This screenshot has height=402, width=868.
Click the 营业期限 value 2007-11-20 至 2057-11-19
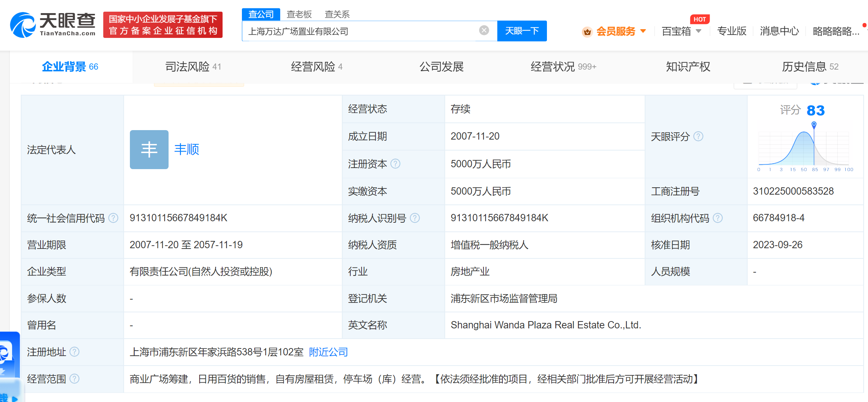pos(186,245)
